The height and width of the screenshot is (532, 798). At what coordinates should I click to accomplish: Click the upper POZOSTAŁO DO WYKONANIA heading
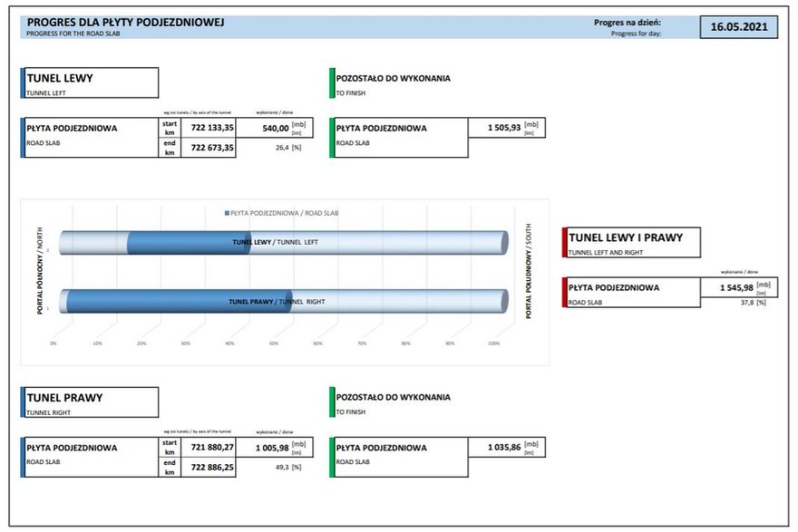pyautogui.click(x=393, y=78)
